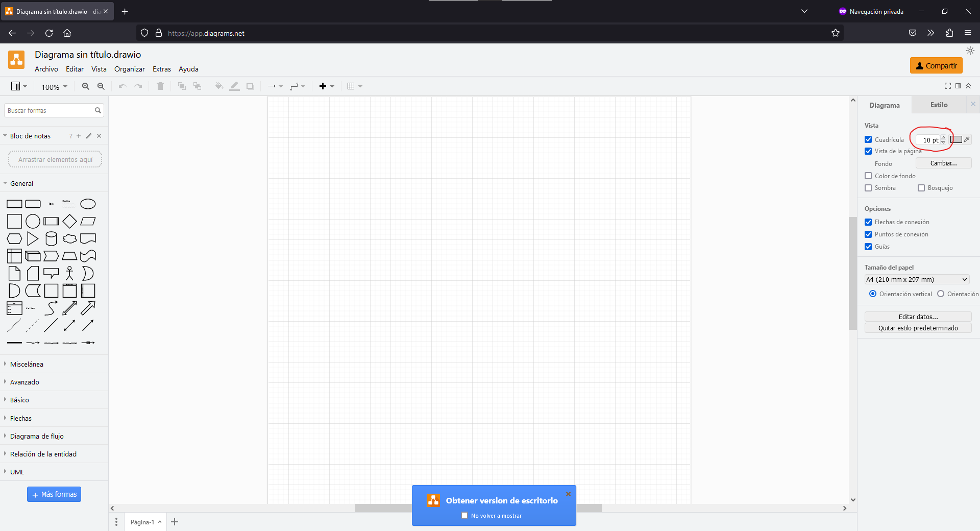Image resolution: width=980 pixels, height=531 pixels.
Task: Uncheck Flechas de conexión
Action: coord(868,222)
